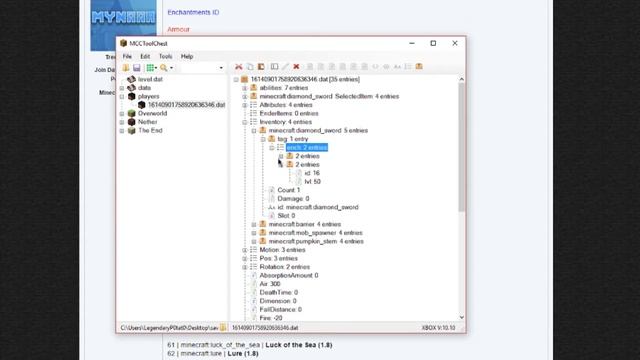The image size is (640, 360).
Task: Click the level.dat book icon
Action: coord(131,79)
